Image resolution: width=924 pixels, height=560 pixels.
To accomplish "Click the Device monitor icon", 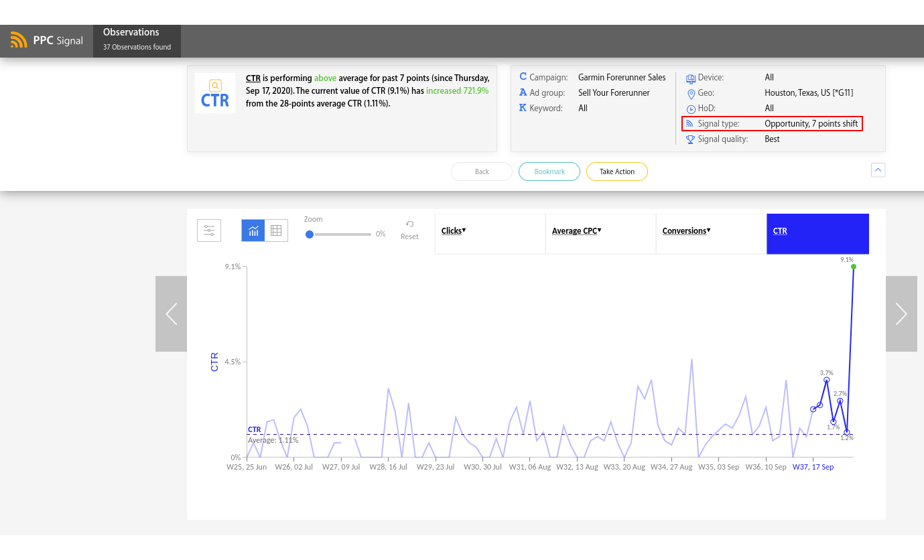I will pos(691,78).
